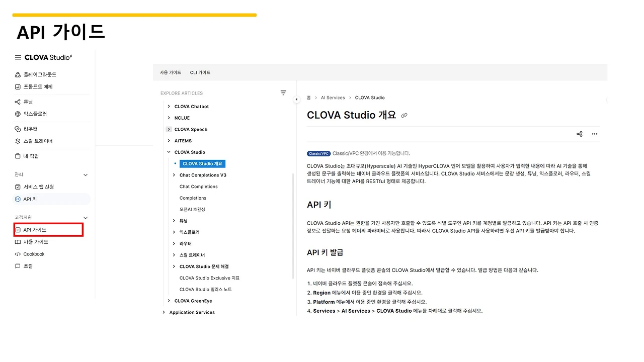Click the "CLOVA Studio 개요" page title
This screenshot has height=362, width=644.
coord(352,115)
